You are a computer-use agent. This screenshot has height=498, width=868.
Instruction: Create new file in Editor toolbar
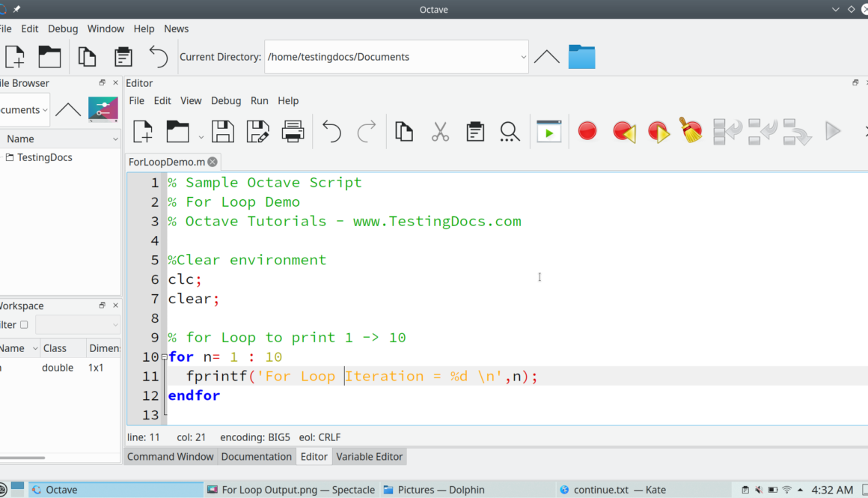tap(143, 132)
